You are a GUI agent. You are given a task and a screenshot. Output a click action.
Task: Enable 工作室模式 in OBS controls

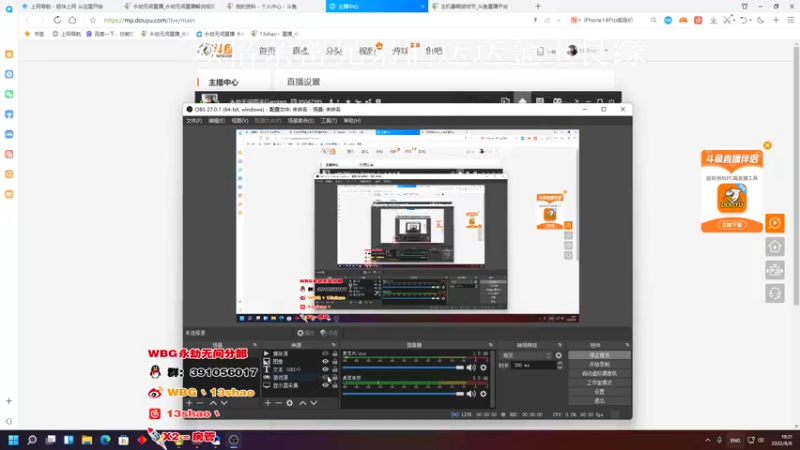(x=599, y=383)
